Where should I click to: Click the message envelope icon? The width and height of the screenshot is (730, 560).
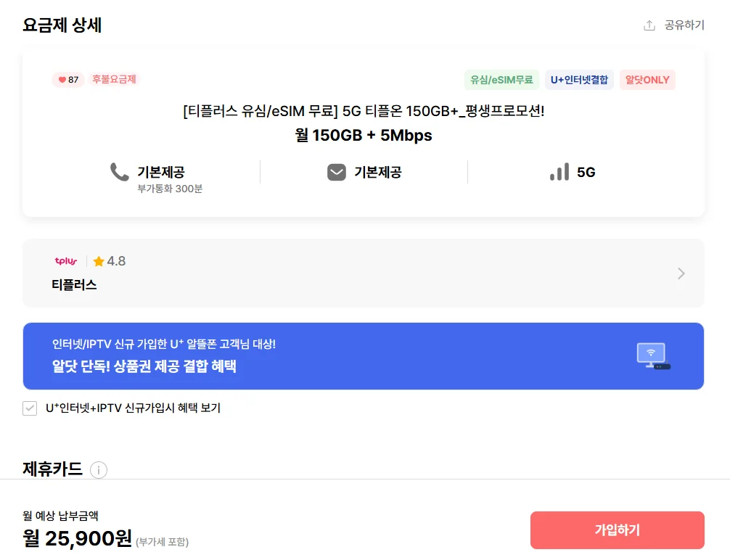tap(337, 172)
